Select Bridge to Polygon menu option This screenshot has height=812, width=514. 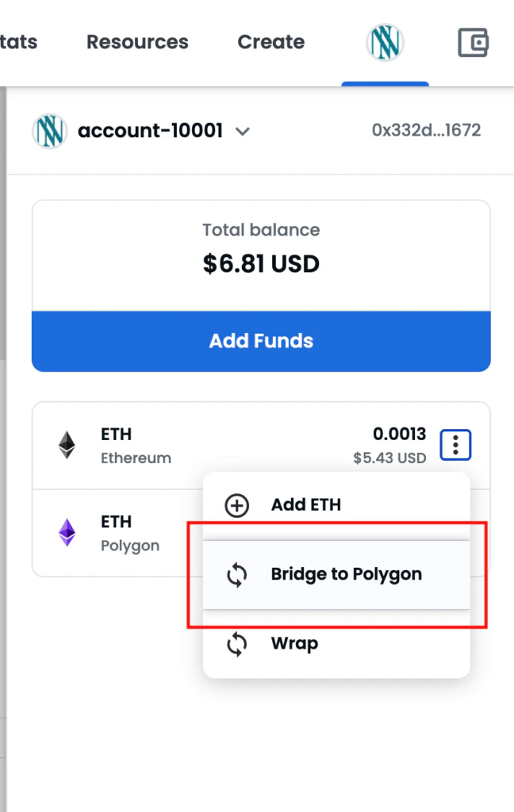point(337,575)
